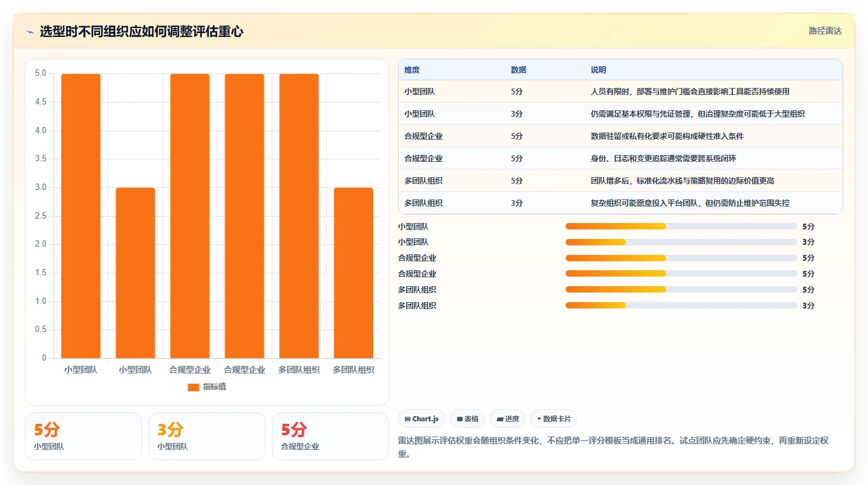Click the row text 数据驻留或私有化要求可能构成硬性准入条件
The height and width of the screenshot is (485, 868).
click(667, 136)
